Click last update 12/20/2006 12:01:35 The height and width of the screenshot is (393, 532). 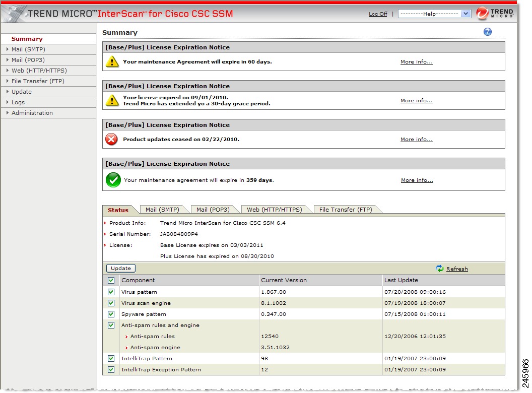(415, 337)
